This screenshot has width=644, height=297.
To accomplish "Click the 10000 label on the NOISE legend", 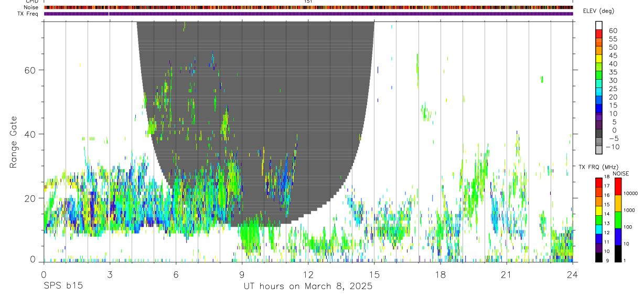I will (631, 194).
